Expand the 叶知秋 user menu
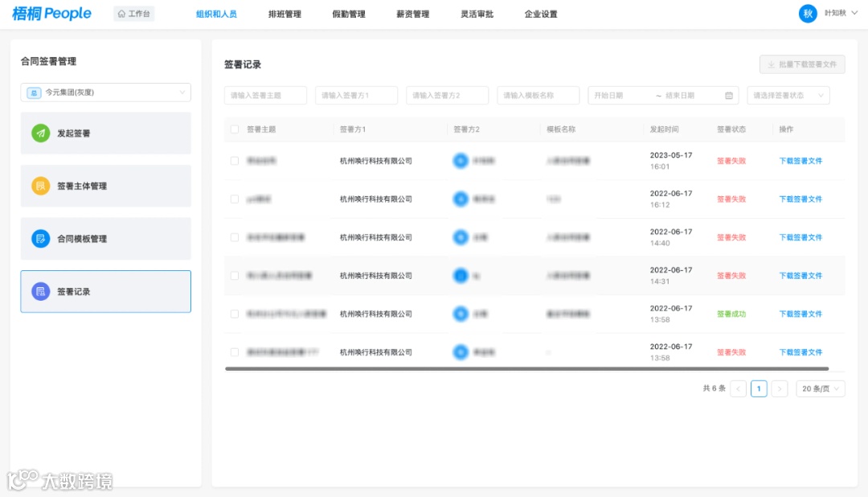The height and width of the screenshot is (497, 868). point(841,13)
